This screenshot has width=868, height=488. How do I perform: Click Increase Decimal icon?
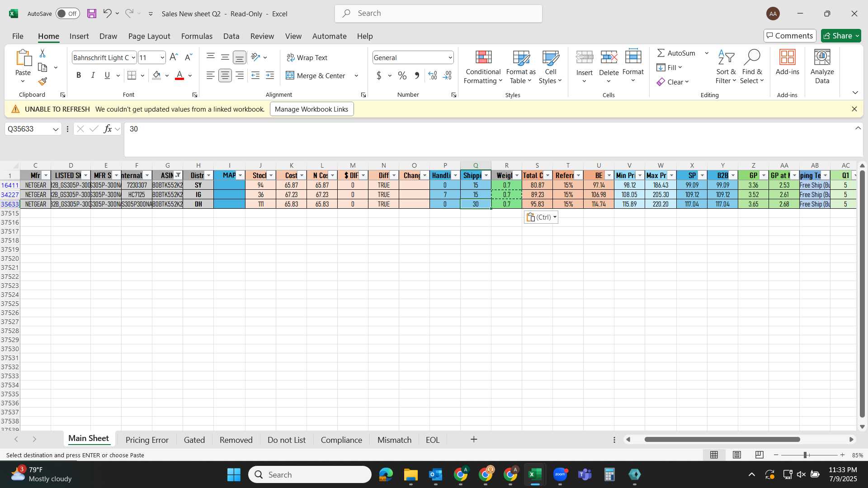click(x=433, y=75)
